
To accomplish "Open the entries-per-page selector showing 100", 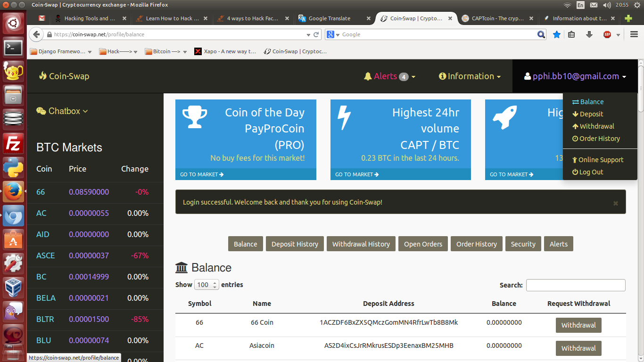I will pos(206,285).
